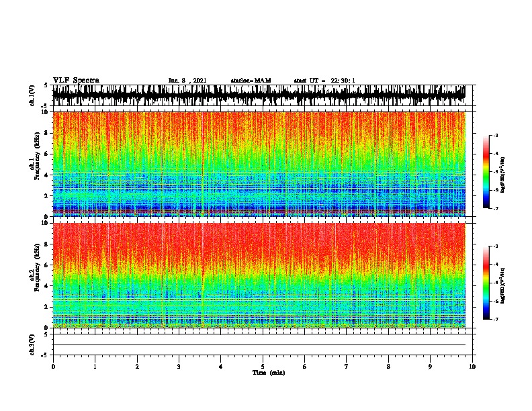Click the '8' kHz tick of ch.1 spectrogram
This screenshot has width=532, height=411.
click(47, 133)
